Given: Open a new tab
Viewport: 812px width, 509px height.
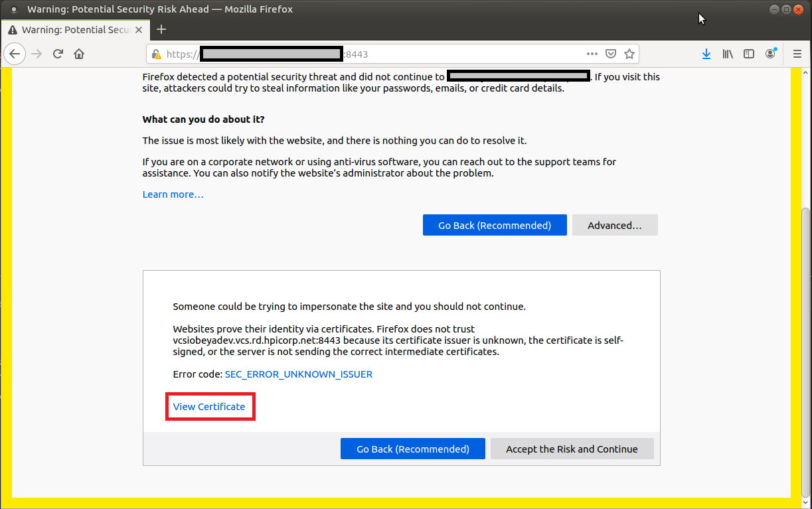Looking at the screenshot, I should 161,29.
